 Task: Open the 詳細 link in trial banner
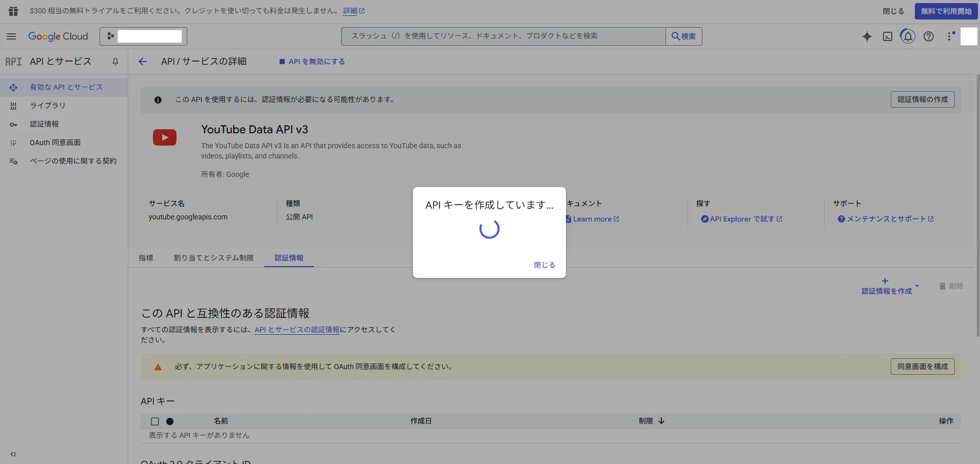(354, 11)
